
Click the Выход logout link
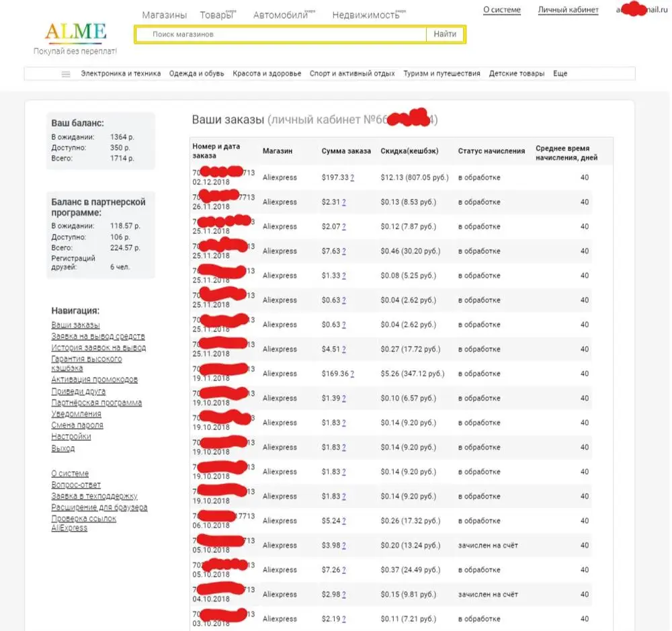63,448
